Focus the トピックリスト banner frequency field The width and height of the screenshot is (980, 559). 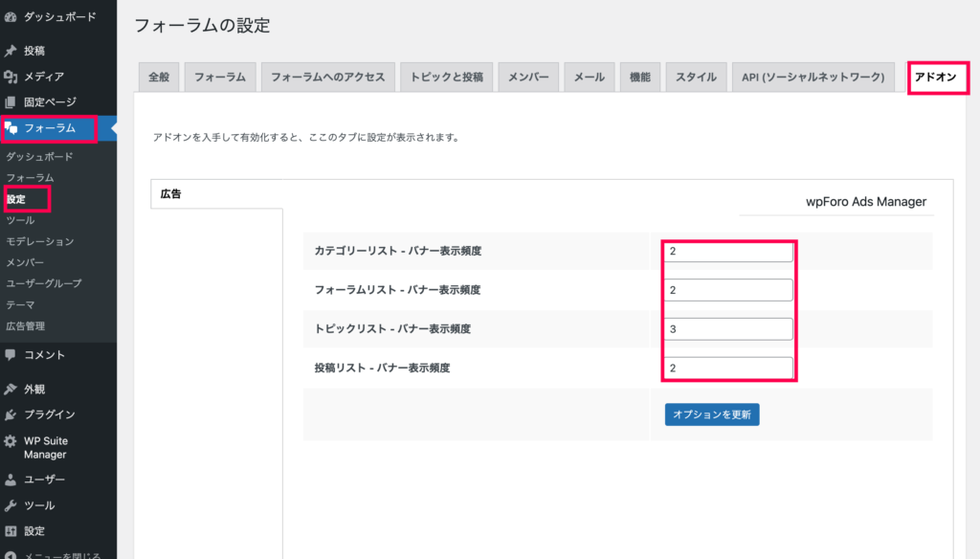(727, 329)
